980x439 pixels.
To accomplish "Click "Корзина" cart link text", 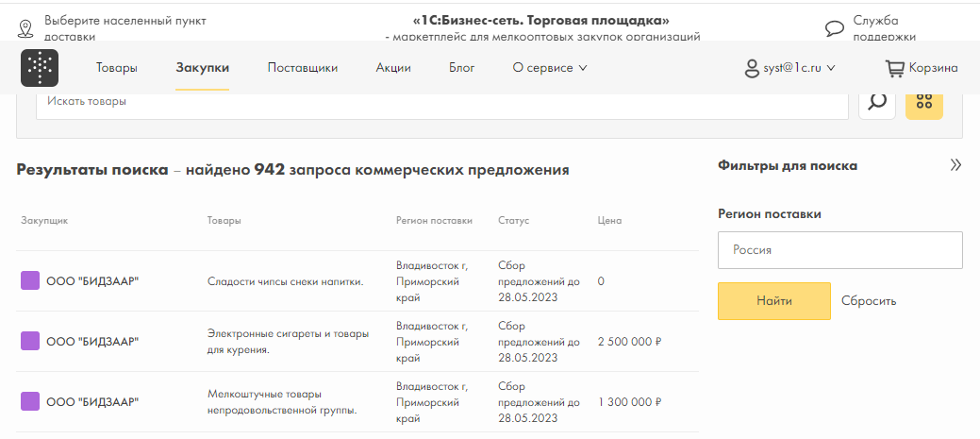I will 933,68.
